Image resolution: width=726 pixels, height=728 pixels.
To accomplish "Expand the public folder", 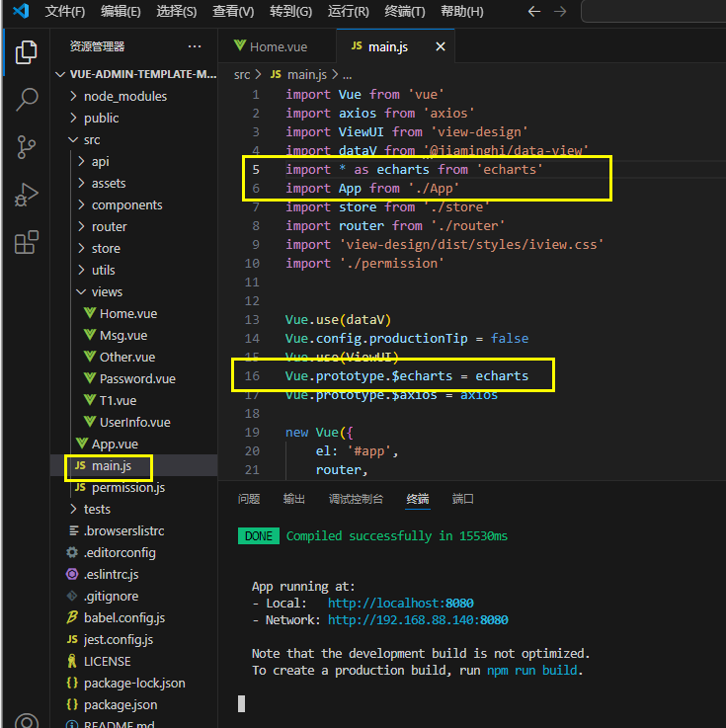I will point(134,118).
